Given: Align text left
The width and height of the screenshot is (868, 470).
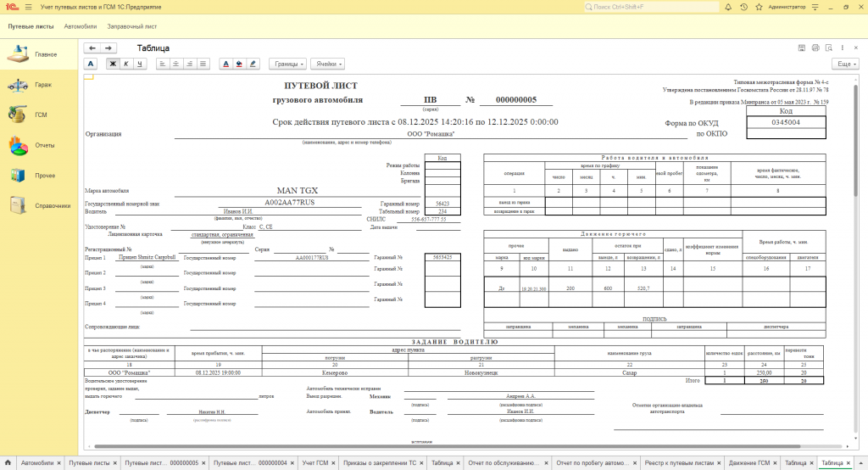Looking at the screenshot, I should tap(162, 64).
